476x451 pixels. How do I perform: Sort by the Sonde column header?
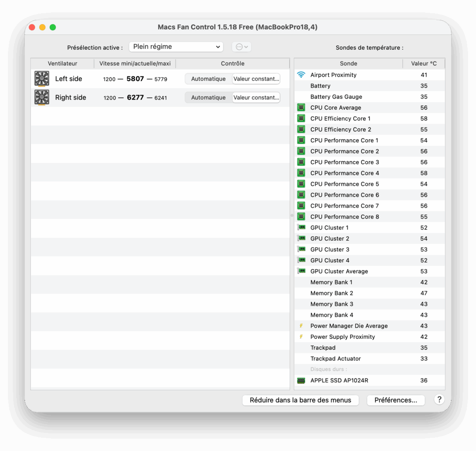tap(348, 63)
